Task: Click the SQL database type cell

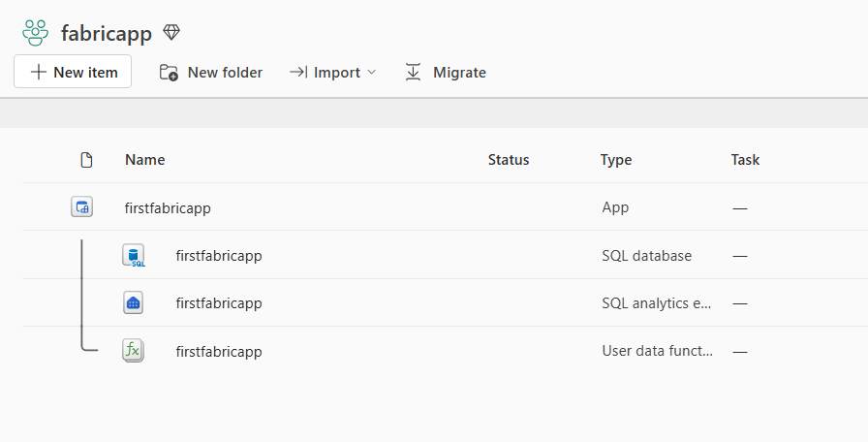Action: pos(646,255)
